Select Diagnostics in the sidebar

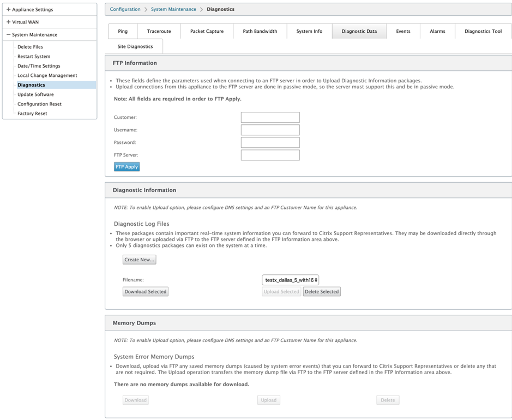pos(56,85)
